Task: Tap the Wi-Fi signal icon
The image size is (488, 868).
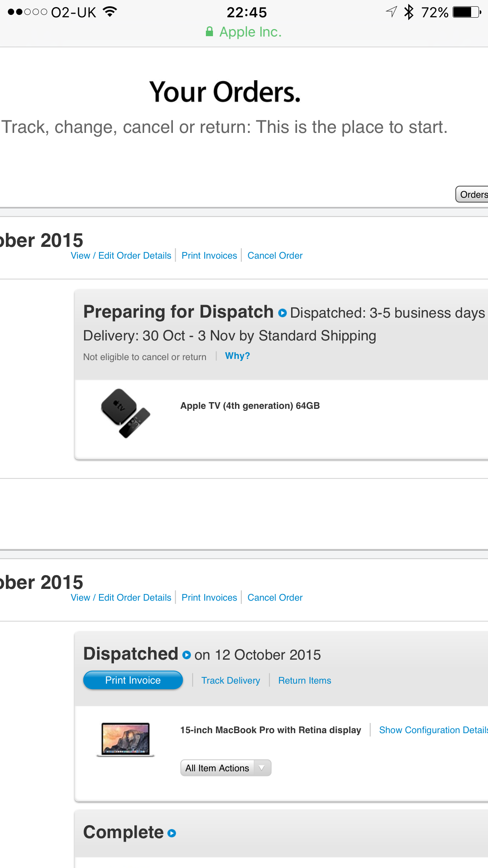Action: [110, 12]
